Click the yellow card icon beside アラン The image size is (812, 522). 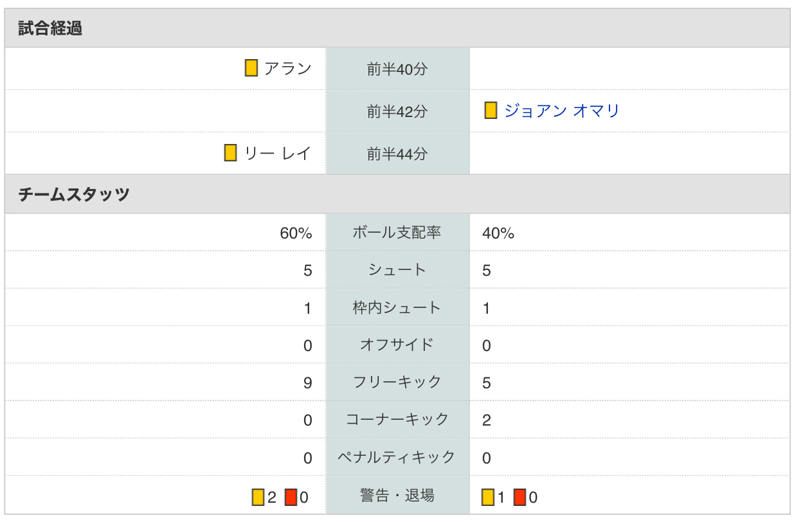point(251,68)
